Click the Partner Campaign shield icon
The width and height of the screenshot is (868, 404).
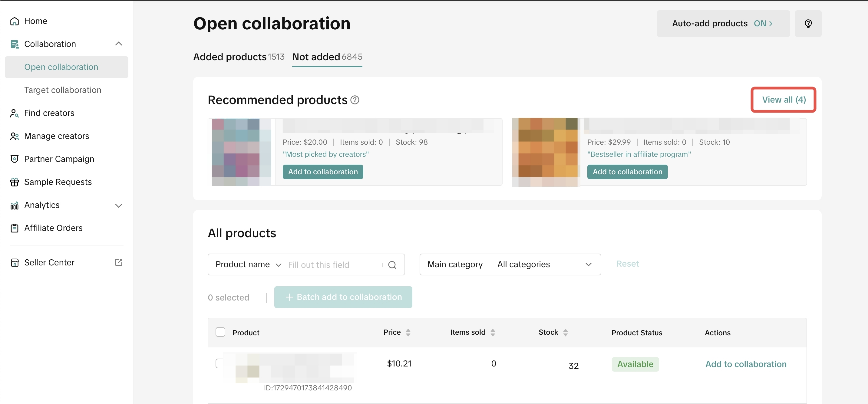[15, 159]
